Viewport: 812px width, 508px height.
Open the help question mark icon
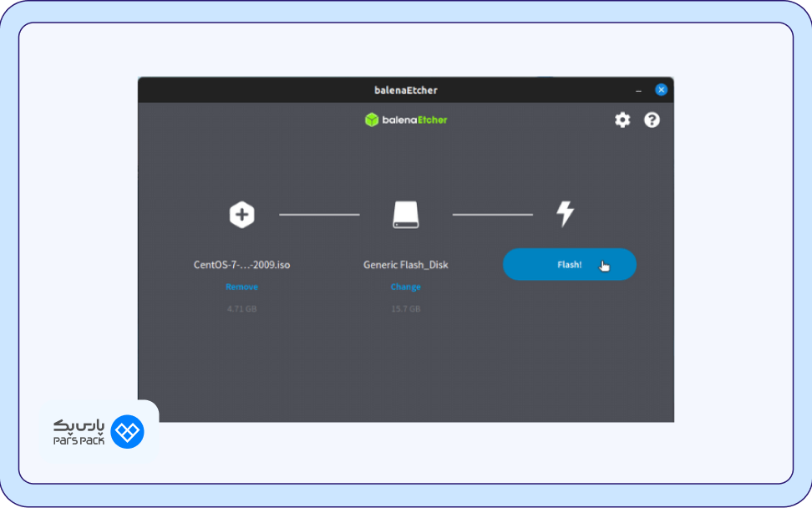pos(652,120)
